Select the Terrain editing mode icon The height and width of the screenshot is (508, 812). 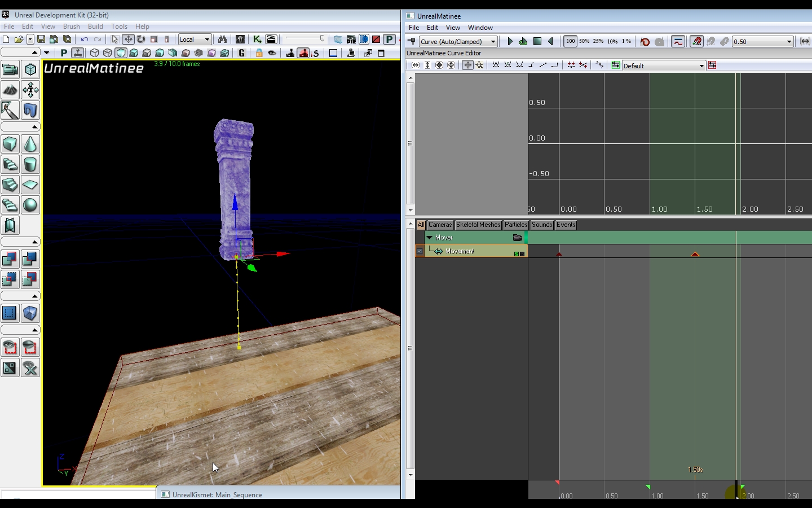[x=10, y=90]
